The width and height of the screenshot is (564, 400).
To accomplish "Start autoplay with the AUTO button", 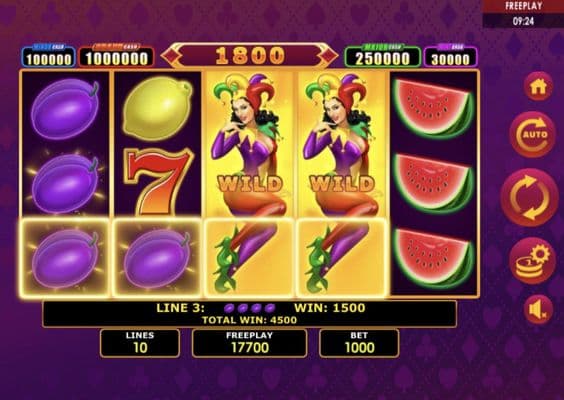I will [533, 135].
